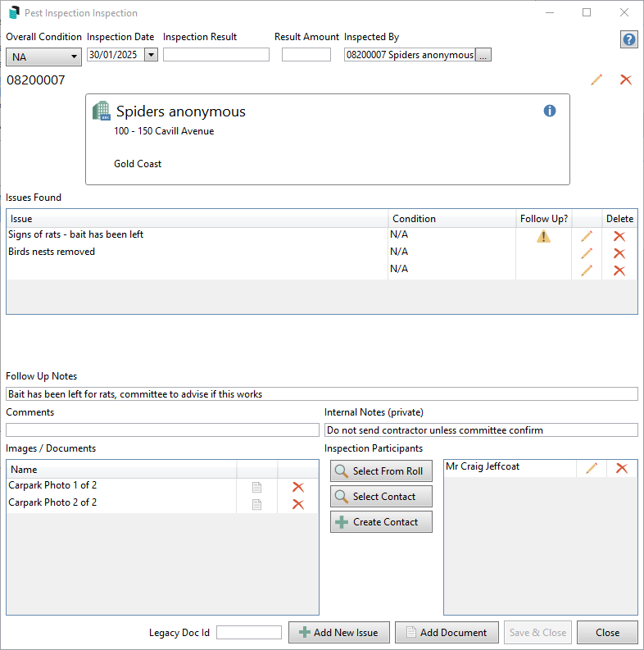Click the Select Contact button

click(381, 496)
